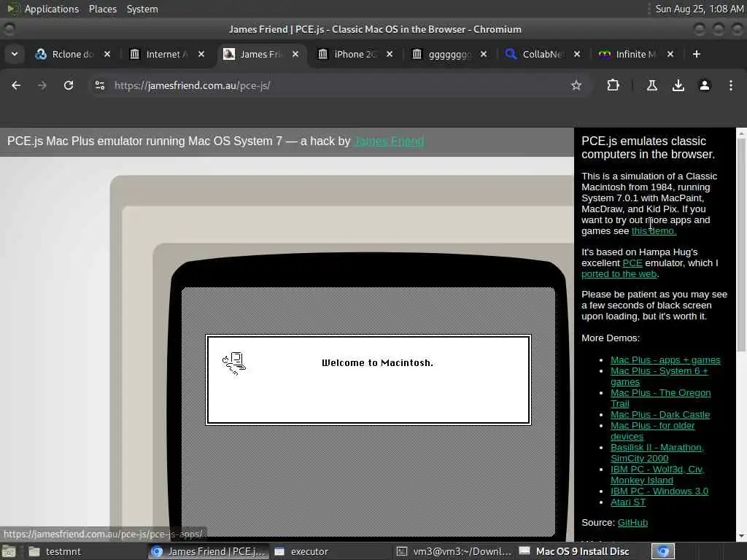Click the show desktop icon in taskbar
Image resolution: width=747 pixels, height=560 pixels.
9,551
